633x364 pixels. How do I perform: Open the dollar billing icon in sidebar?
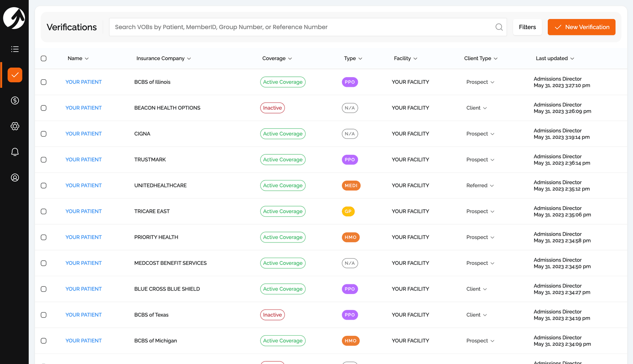pos(15,100)
